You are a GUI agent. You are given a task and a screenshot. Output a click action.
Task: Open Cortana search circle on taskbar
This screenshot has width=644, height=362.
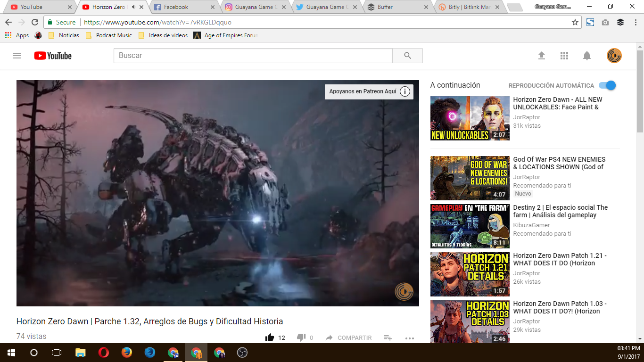34,353
